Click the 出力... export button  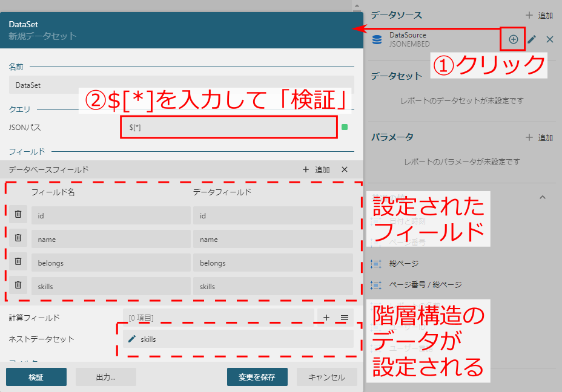click(106, 377)
